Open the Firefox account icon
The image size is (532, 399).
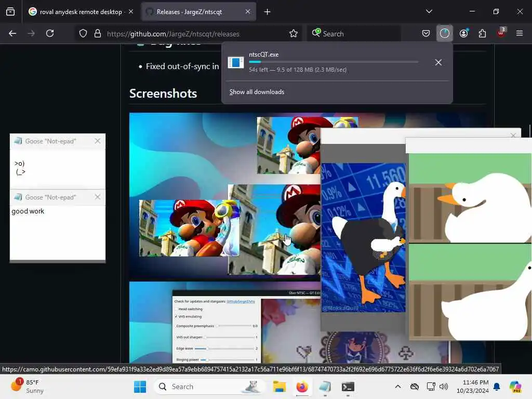[464, 33]
